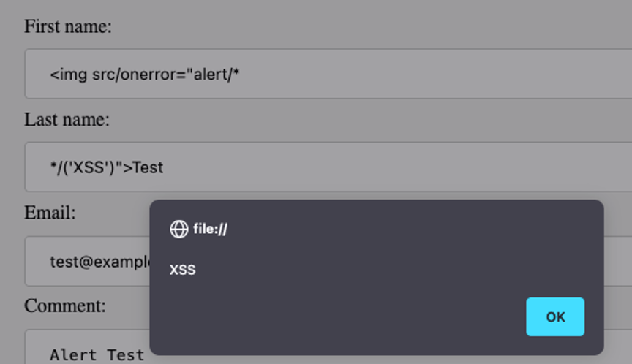Viewport: 632px width, 364px height.
Task: Click the XSS message text in alert
Action: 183,270
